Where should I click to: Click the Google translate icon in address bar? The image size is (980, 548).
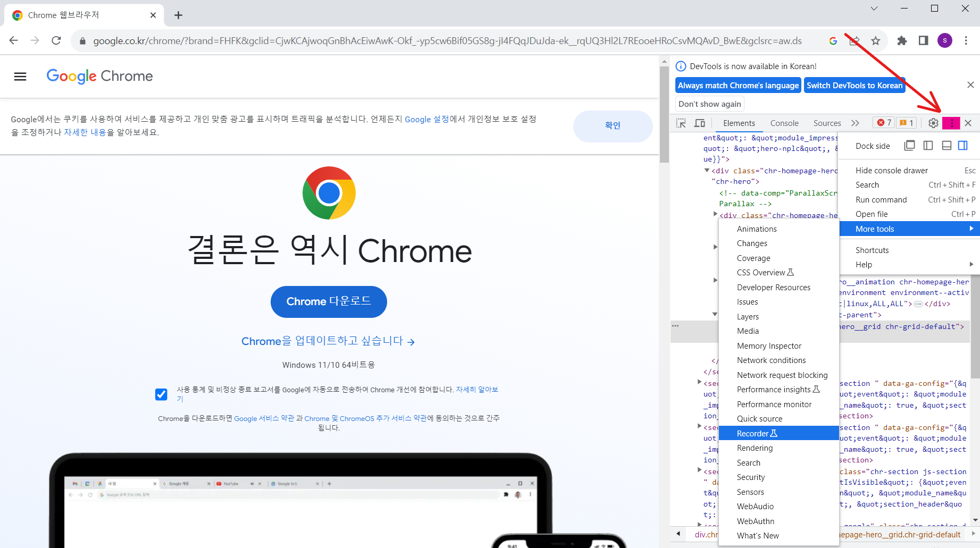pyautogui.click(x=833, y=40)
